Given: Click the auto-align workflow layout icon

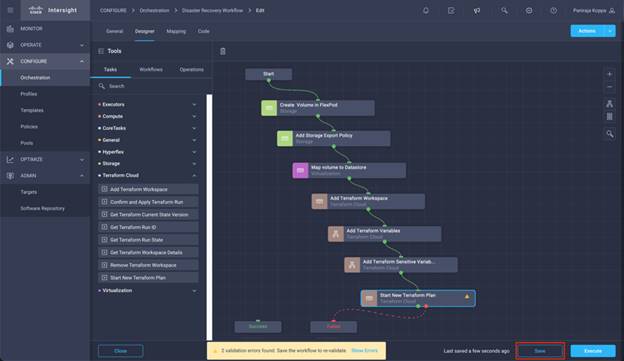Looking at the screenshot, I should 609,104.
